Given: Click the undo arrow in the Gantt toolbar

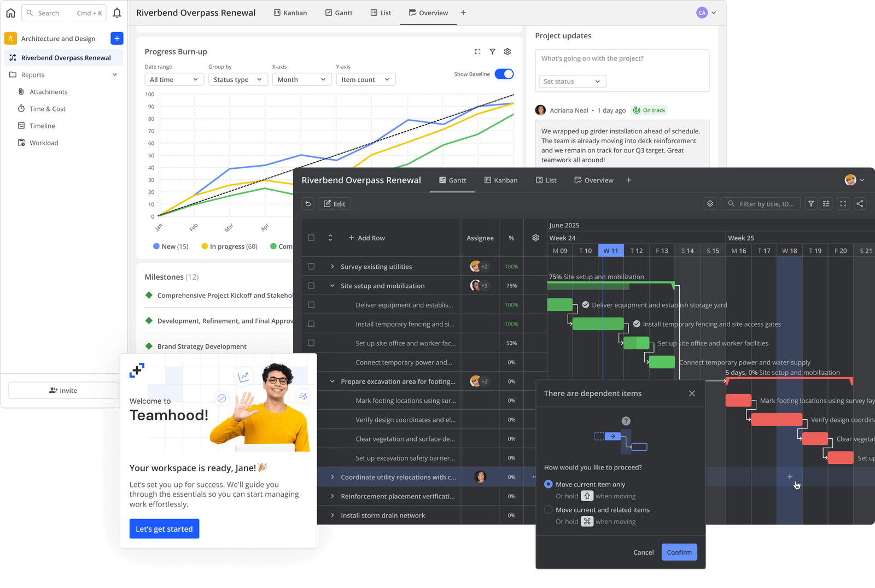Looking at the screenshot, I should [x=308, y=204].
